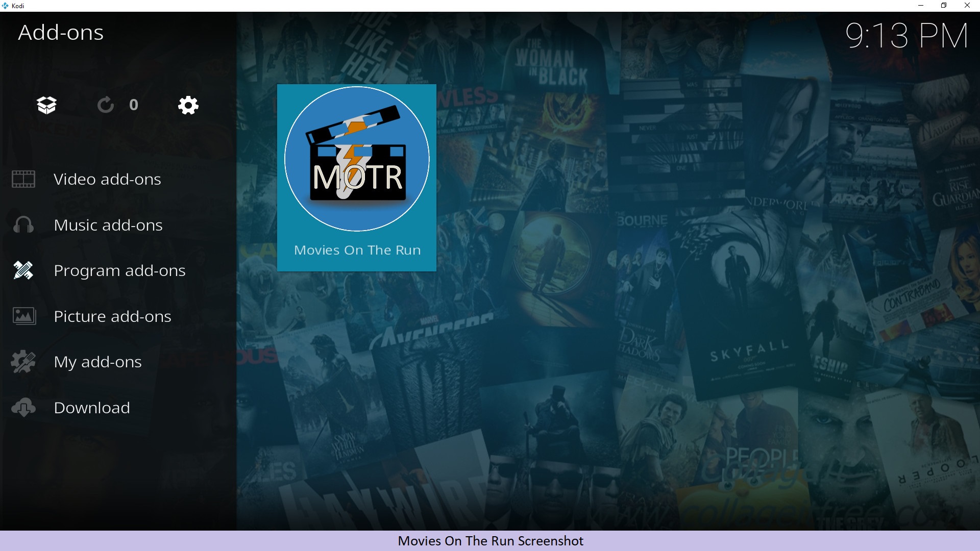Click the My add-ons puzzle gear icon

point(23,362)
